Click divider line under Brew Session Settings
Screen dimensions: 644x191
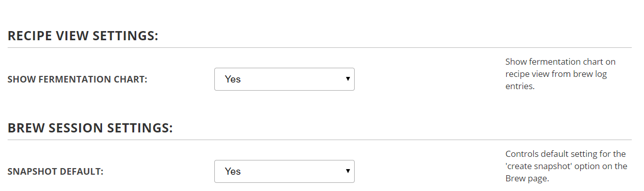[319, 140]
